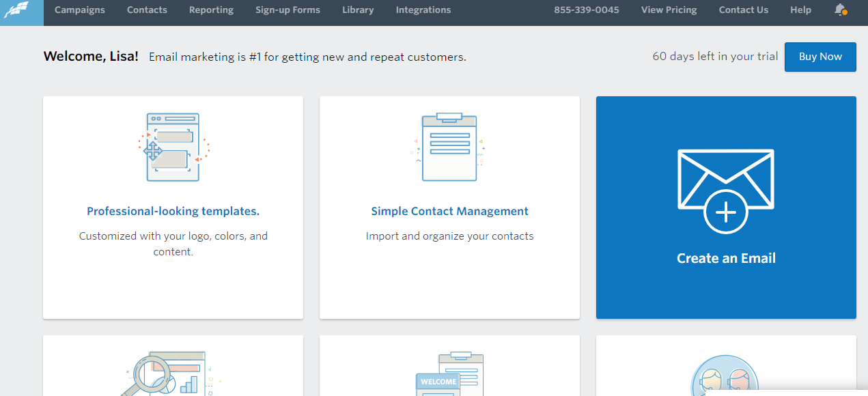Click the Buy Now button
868x396 pixels.
(820, 57)
